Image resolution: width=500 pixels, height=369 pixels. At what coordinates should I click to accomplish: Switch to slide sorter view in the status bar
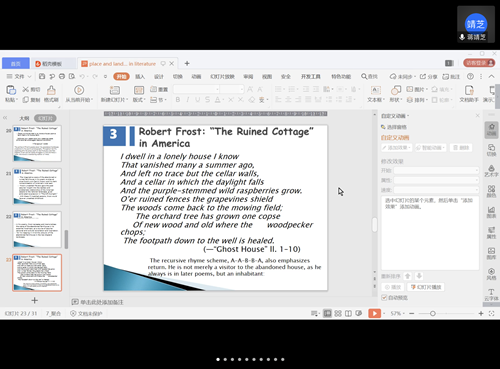[x=338, y=313]
